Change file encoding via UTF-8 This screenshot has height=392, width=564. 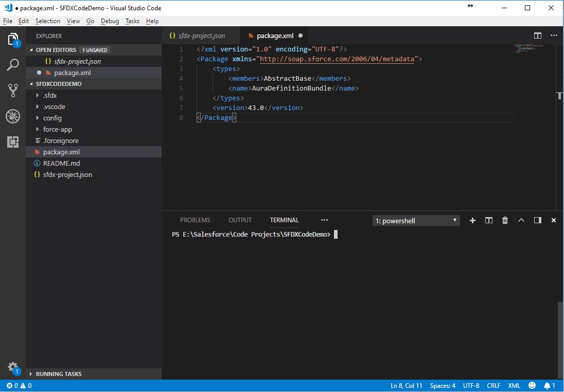[471, 385]
